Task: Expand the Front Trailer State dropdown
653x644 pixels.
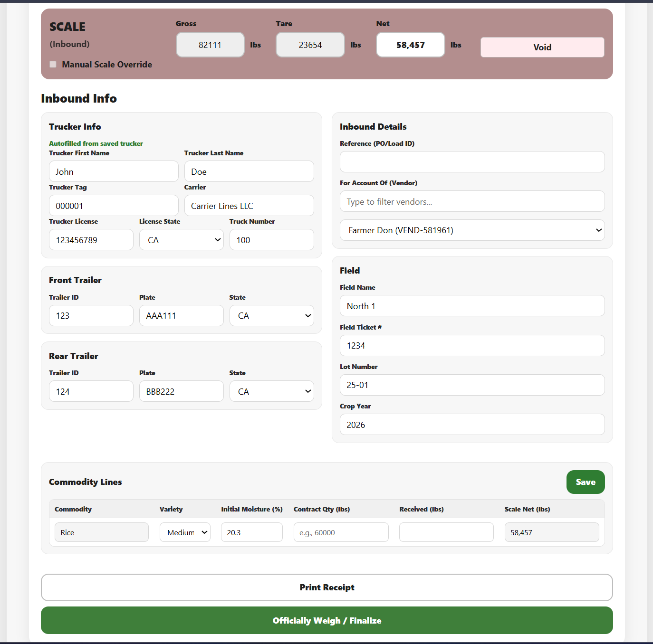Action: tap(271, 316)
